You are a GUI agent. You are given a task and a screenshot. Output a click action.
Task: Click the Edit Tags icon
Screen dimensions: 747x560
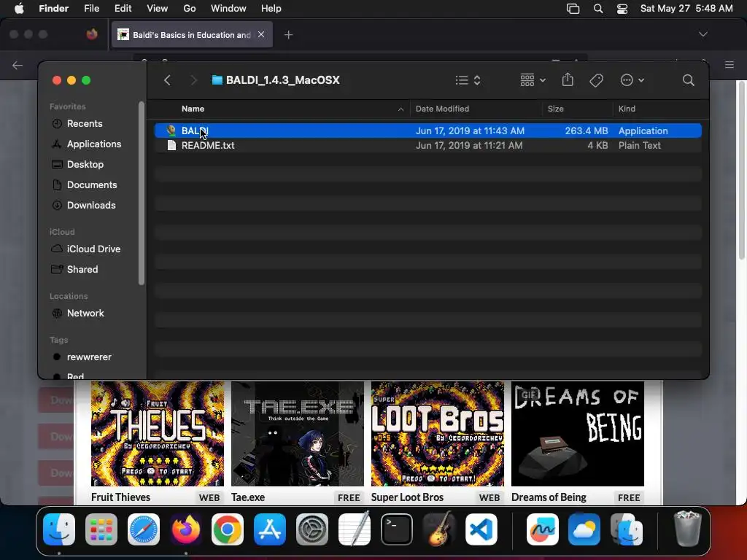click(596, 80)
